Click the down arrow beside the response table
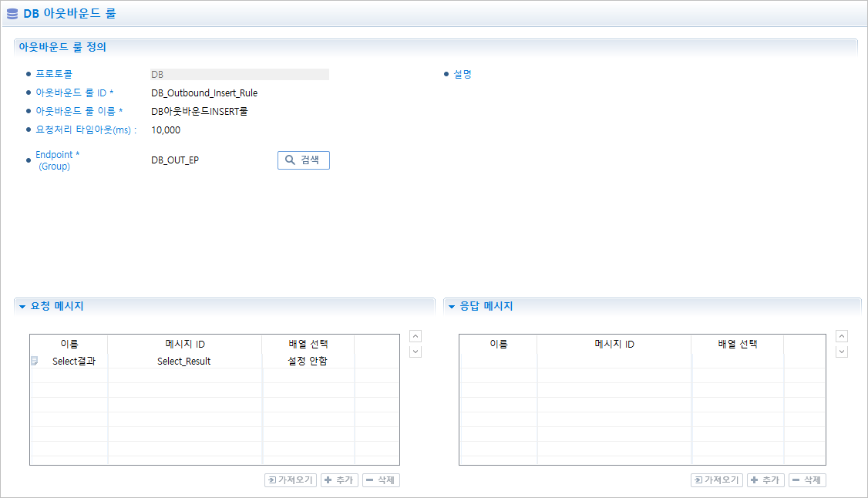This screenshot has height=498, width=868. tap(842, 352)
